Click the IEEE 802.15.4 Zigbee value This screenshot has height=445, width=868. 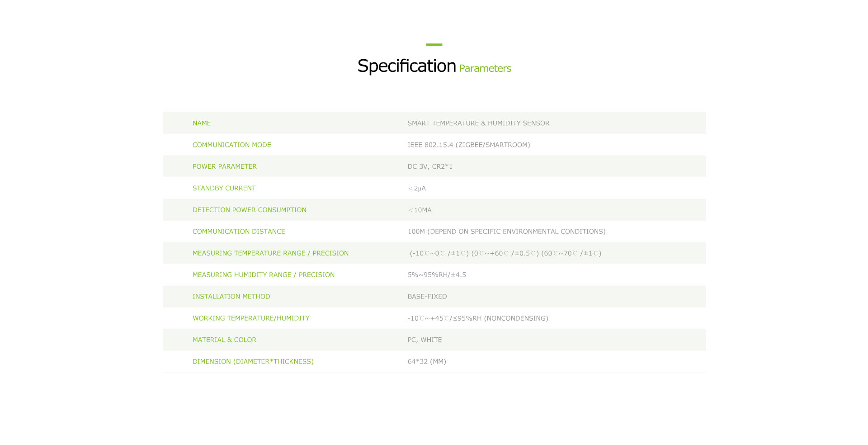469,145
